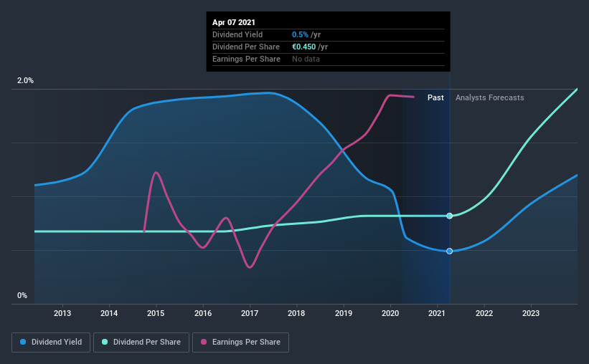The height and width of the screenshot is (364, 589).
Task: Click the 2022 x-axis label
Action: (484, 313)
